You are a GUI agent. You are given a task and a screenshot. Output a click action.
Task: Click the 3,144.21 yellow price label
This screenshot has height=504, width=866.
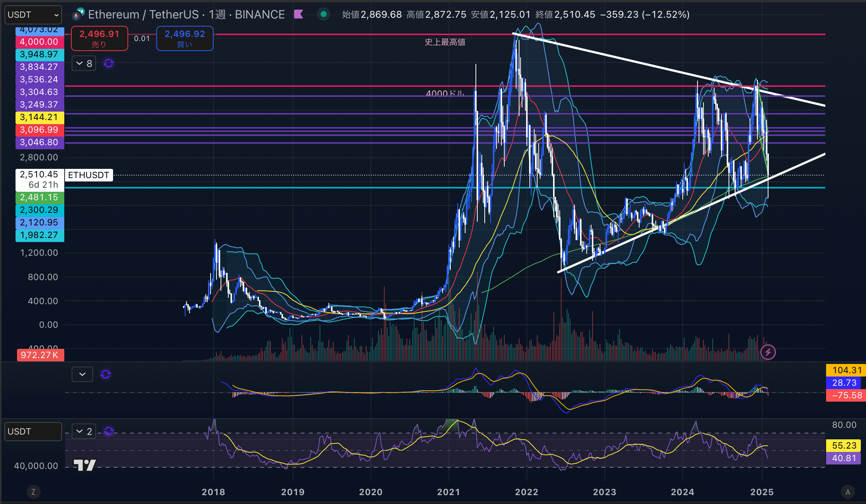(x=40, y=117)
